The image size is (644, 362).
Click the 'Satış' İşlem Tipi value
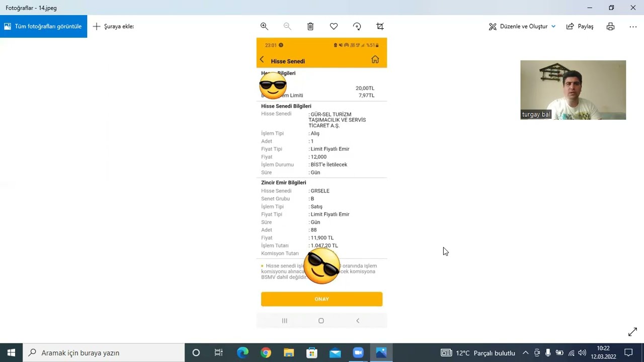click(316, 207)
